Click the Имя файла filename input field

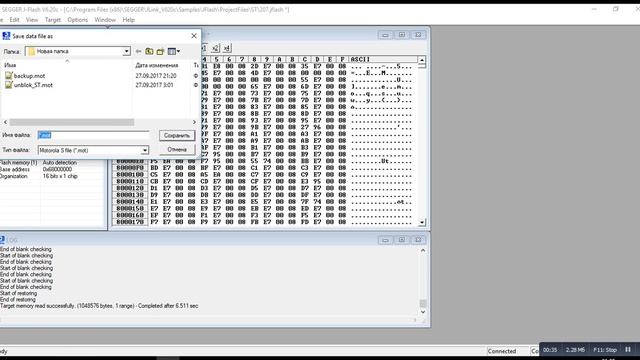click(93, 135)
